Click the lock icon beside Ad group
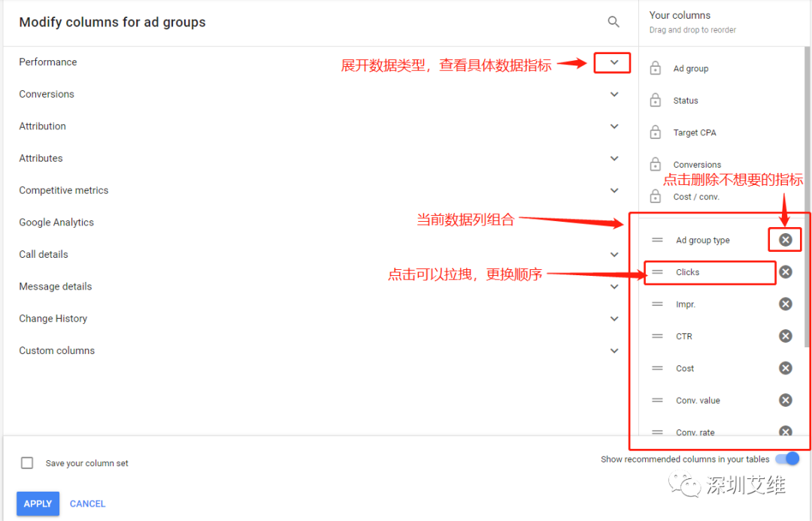This screenshot has width=812, height=521. tap(655, 68)
